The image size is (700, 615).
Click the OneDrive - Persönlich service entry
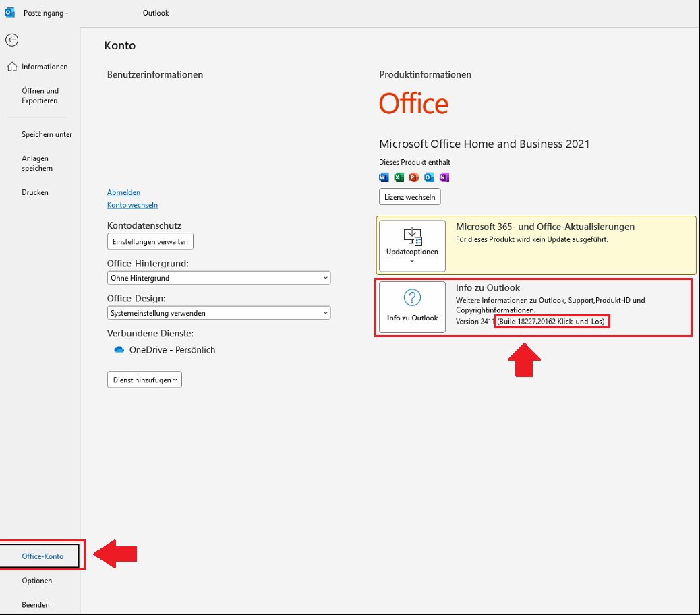pos(165,349)
